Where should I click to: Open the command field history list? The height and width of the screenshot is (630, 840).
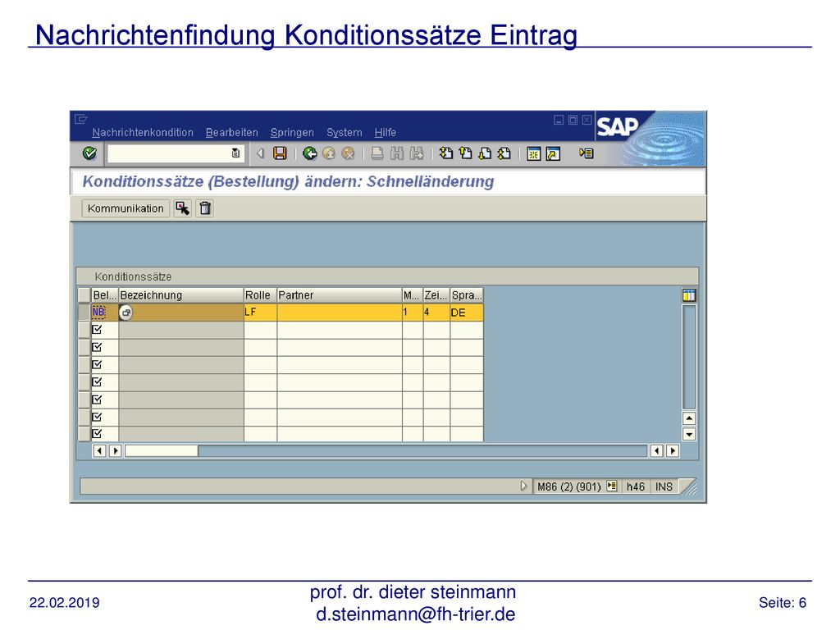(x=235, y=153)
